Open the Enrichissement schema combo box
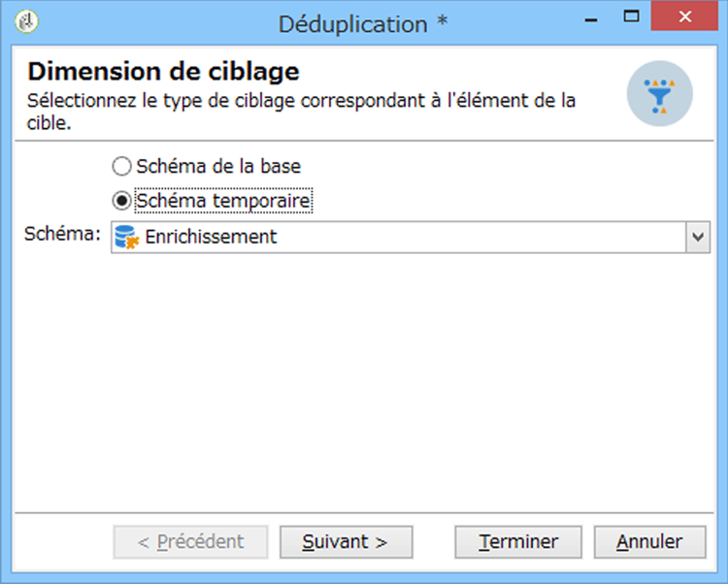Viewport: 728px width, 584px height. coord(411,237)
